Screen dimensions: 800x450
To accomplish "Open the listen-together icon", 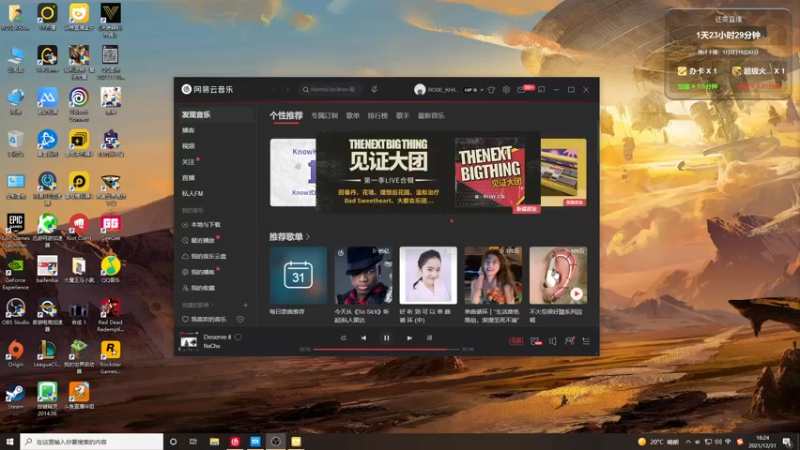I will (569, 341).
